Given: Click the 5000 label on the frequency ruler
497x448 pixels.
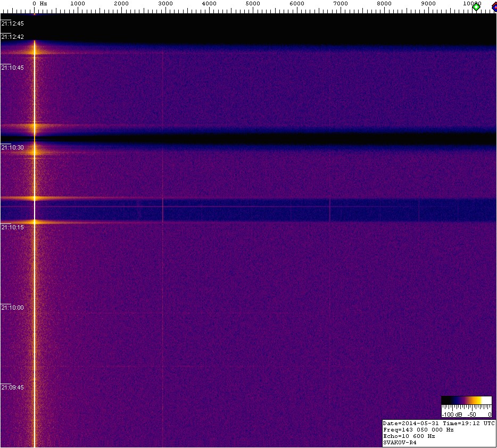Looking at the screenshot, I should point(253,4).
